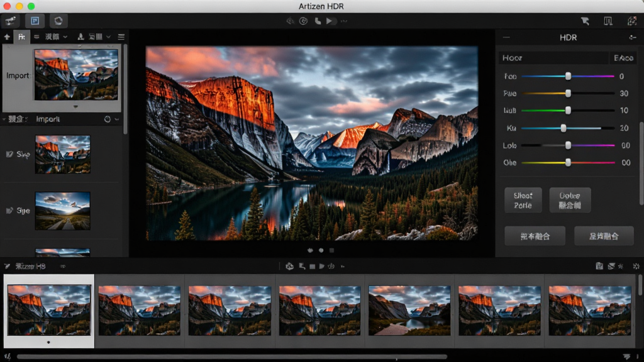Click the circle icon in the Import section header
Viewport: 644px width, 362px height.
[107, 119]
